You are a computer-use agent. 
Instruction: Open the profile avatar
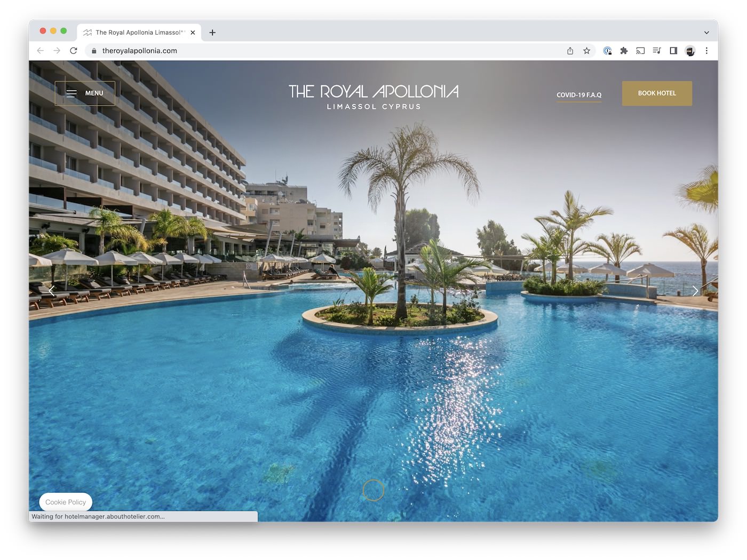690,51
